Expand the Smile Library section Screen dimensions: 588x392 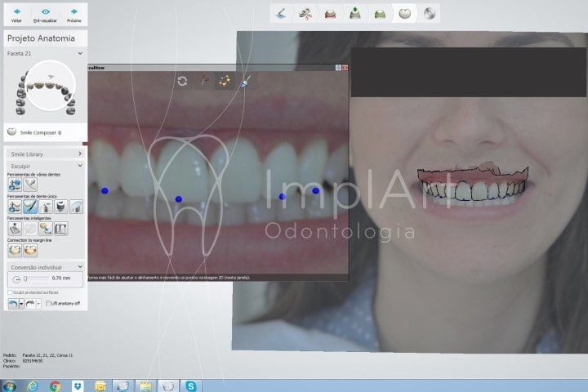coord(80,154)
